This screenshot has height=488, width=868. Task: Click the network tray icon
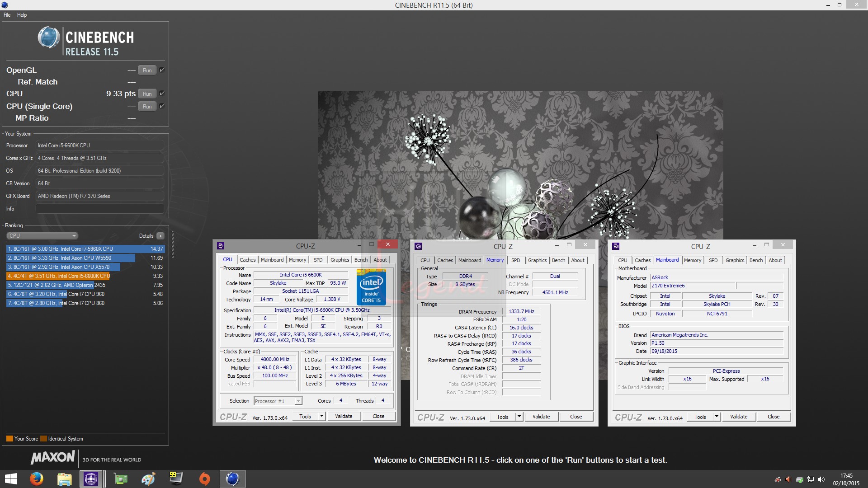coord(811,479)
